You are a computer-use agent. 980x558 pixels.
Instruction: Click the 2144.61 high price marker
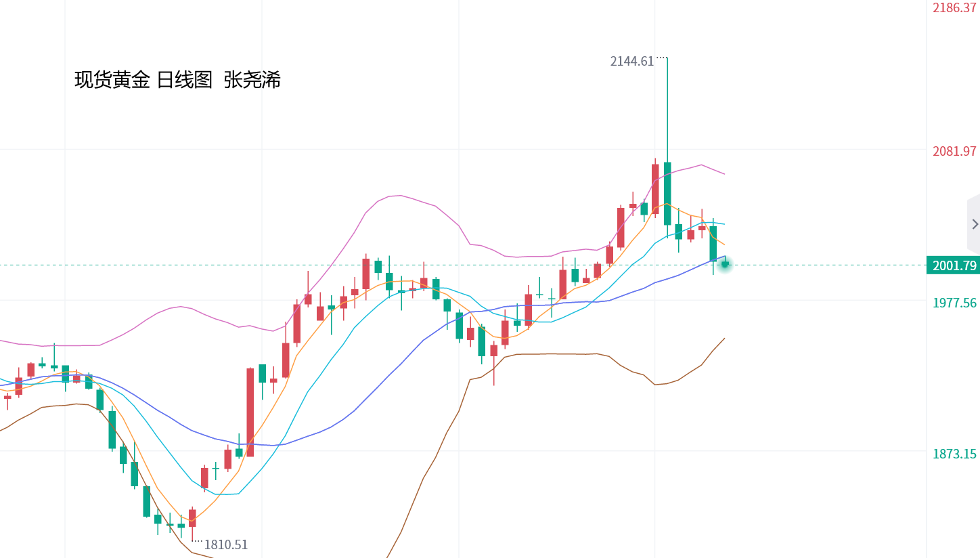click(632, 62)
